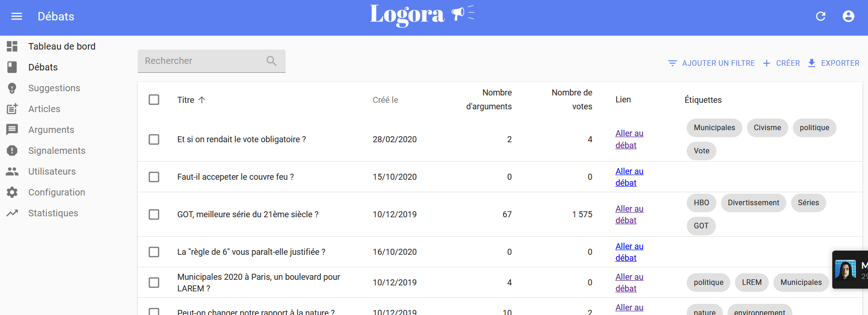Check the row 'Et si on rendait le vote obligatoire'

pyautogui.click(x=154, y=139)
